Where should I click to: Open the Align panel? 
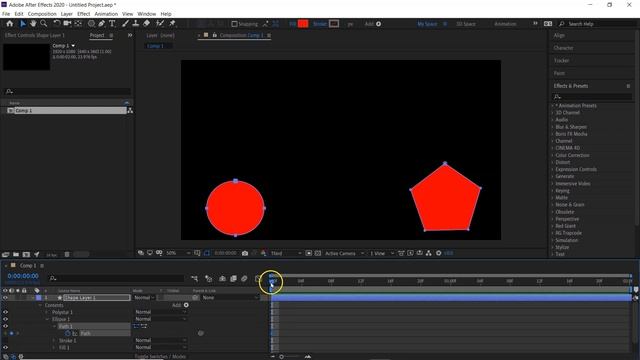[559, 36]
